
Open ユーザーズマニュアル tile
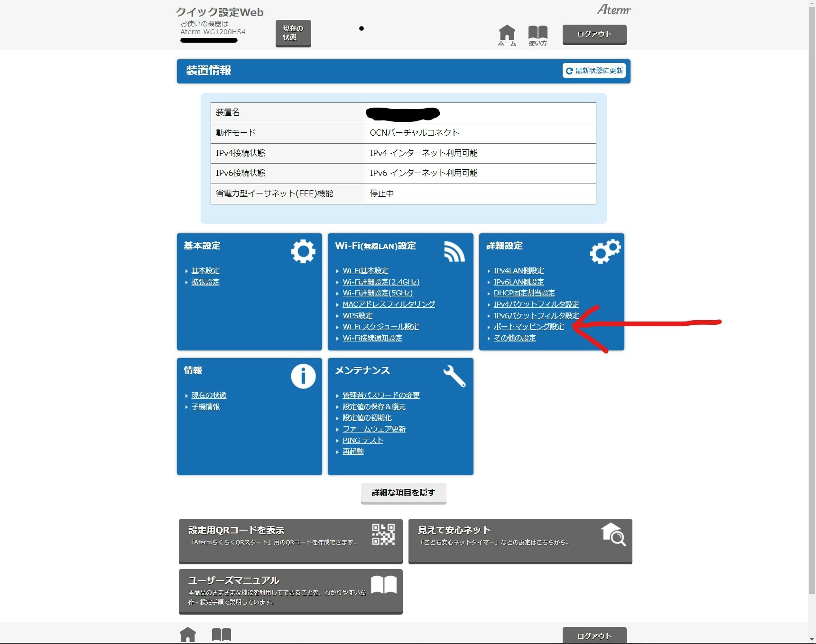[x=291, y=591]
